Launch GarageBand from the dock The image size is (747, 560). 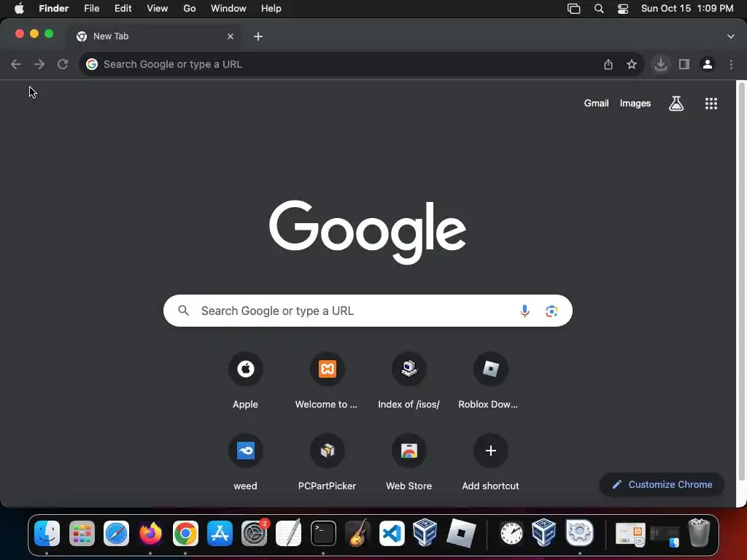click(357, 533)
